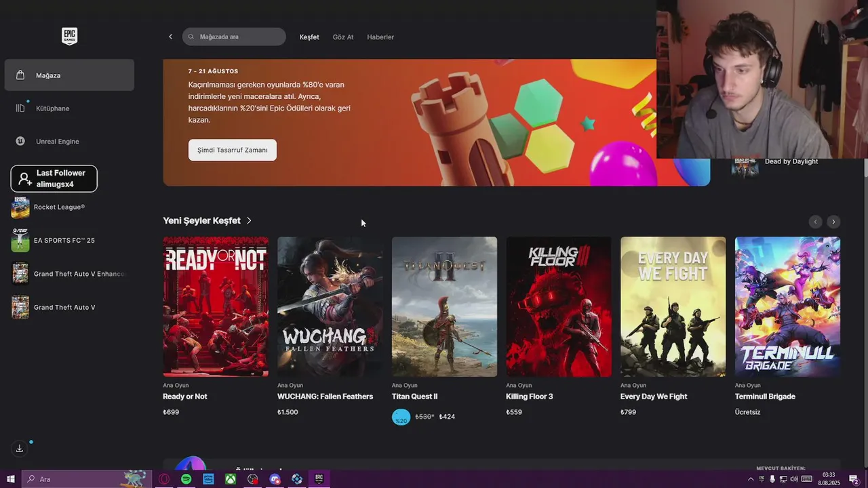
Task: Click the WUCHANG: Fallen Feathers title text
Action: (325, 396)
